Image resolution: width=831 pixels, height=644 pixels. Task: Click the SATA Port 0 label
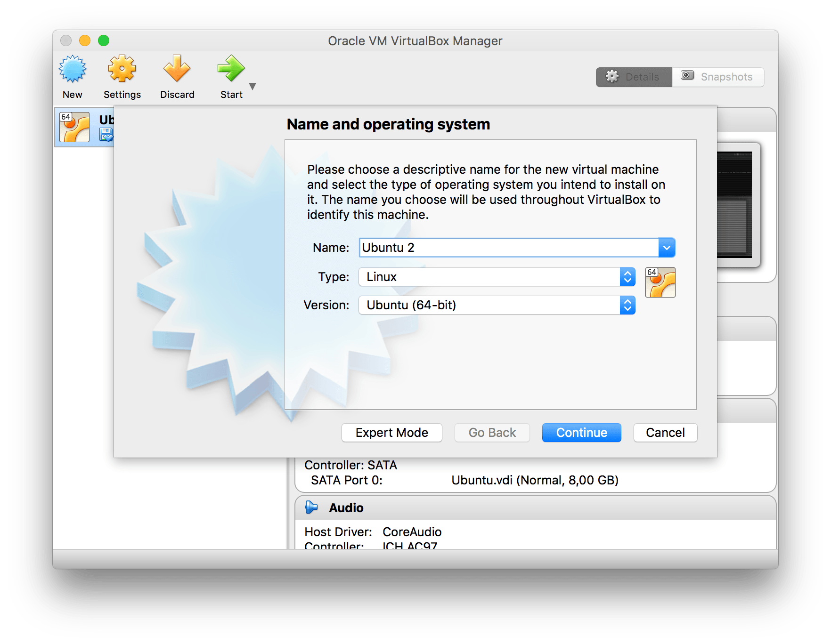click(347, 480)
